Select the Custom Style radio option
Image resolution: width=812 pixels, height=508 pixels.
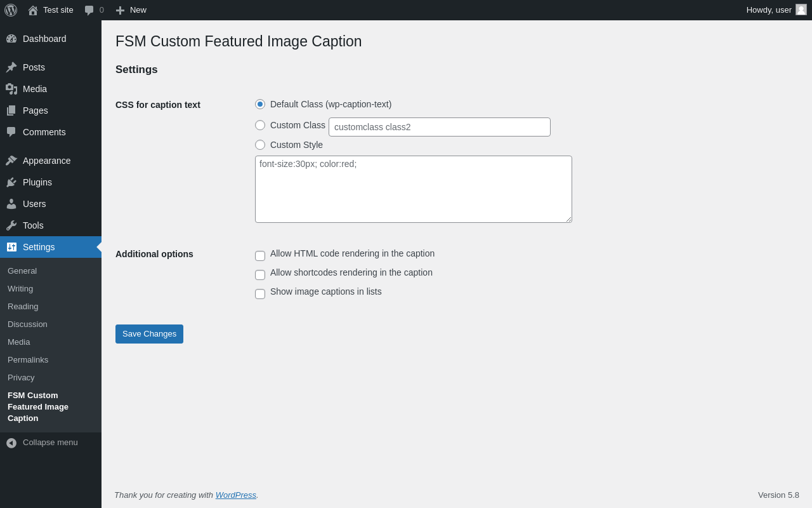coord(260,145)
